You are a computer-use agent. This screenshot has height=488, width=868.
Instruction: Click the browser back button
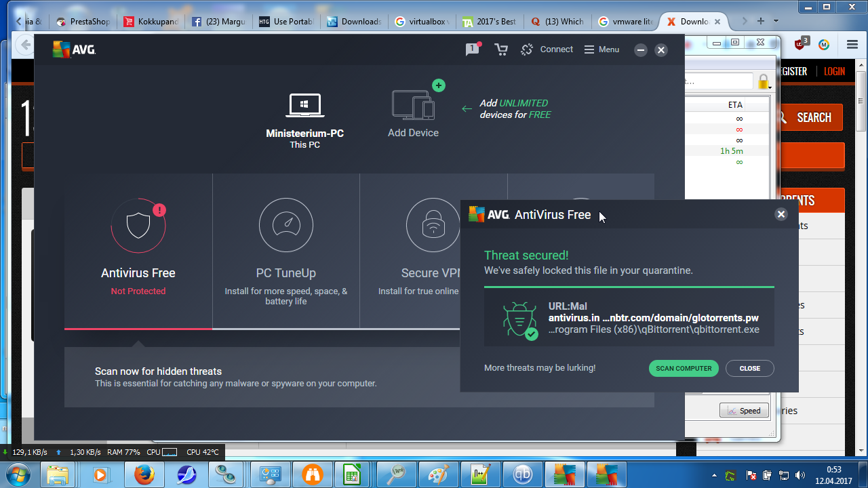point(26,45)
